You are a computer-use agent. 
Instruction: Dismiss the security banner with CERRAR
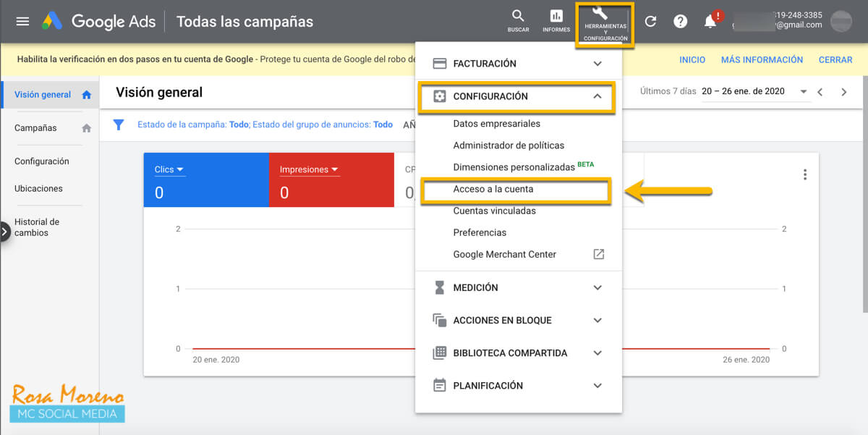click(835, 59)
